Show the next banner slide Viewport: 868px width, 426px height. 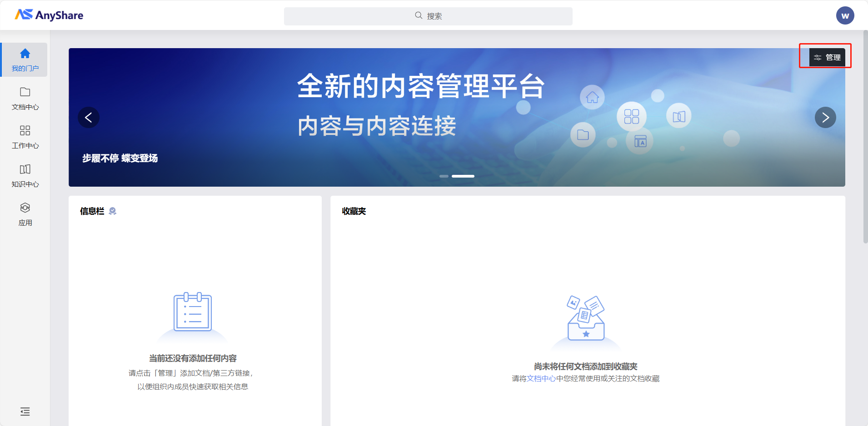(825, 118)
